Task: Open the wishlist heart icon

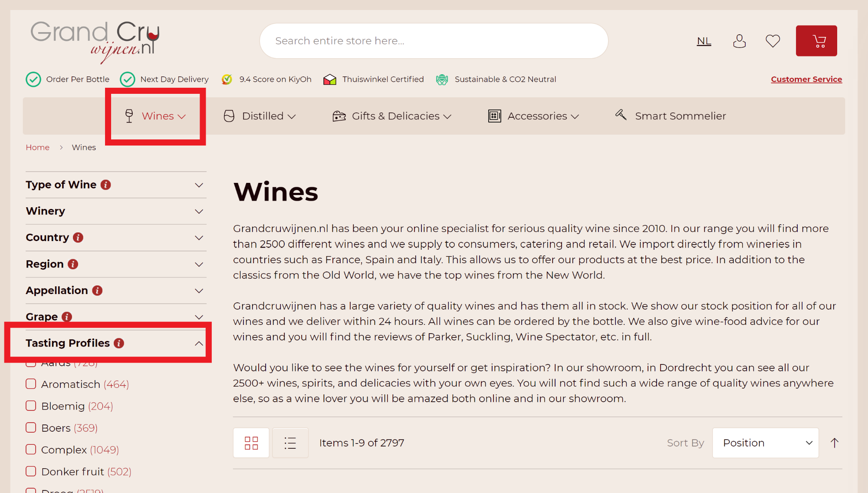Action: (773, 41)
